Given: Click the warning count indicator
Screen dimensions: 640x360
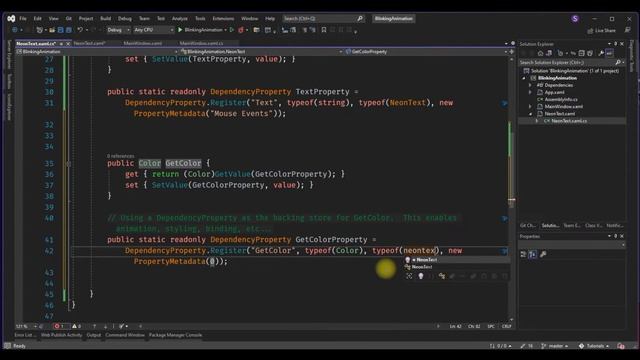Looking at the screenshot, I should [76, 326].
